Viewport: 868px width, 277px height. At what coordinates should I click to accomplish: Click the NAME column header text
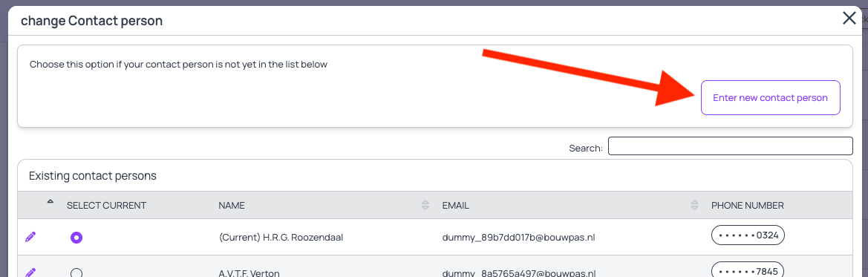coord(232,206)
